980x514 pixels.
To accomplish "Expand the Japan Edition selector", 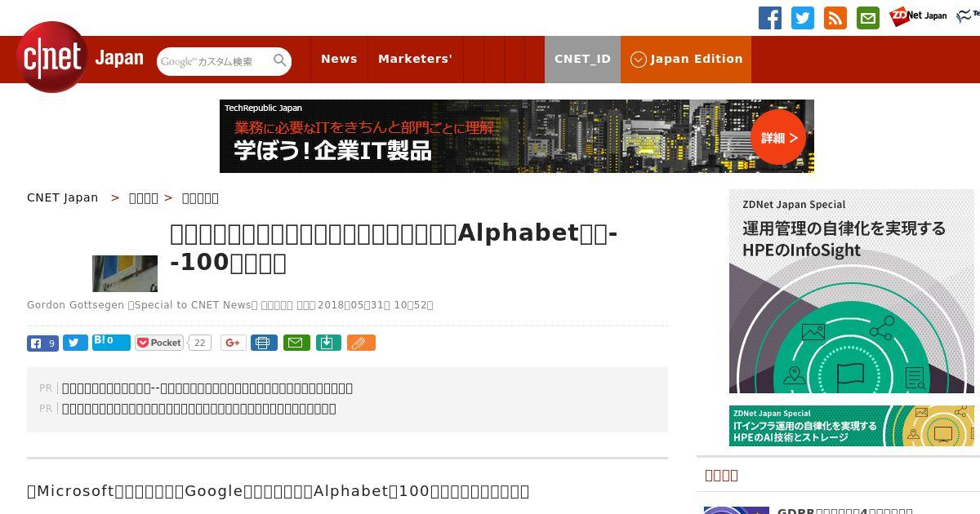I will (686, 59).
